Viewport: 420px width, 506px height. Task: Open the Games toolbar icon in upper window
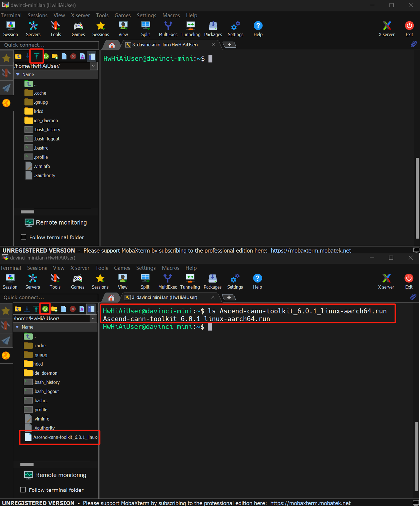point(78,29)
